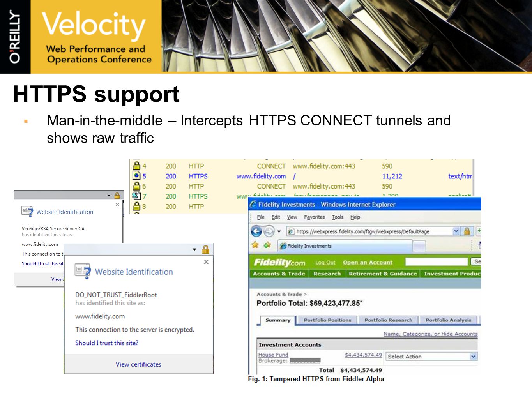The height and width of the screenshot is (399, 532).
Task: Select Fiddler session 6 lock icon
Action: (137, 186)
